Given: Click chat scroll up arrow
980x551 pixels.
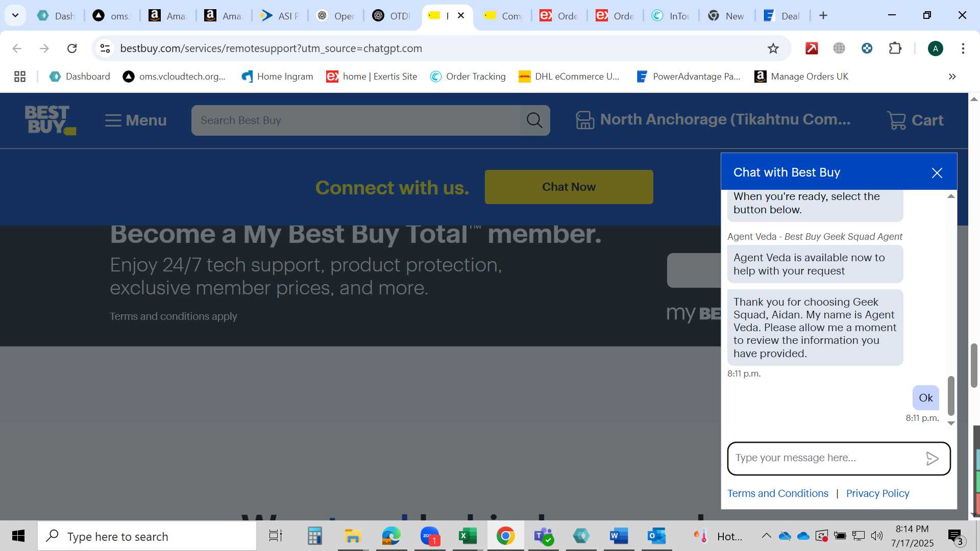Looking at the screenshot, I should coord(951,196).
